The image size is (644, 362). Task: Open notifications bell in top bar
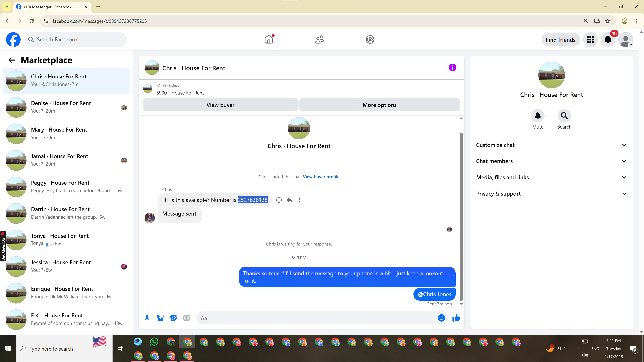point(608,40)
